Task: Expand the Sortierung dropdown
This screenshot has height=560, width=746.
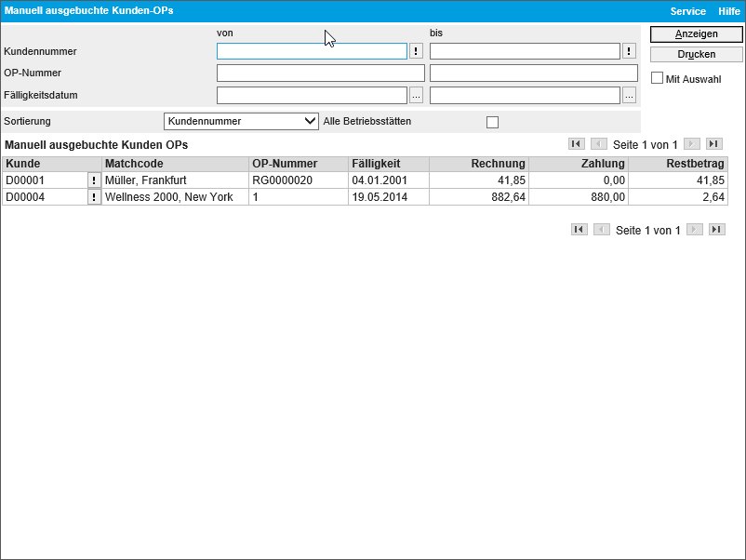Action: [241, 121]
